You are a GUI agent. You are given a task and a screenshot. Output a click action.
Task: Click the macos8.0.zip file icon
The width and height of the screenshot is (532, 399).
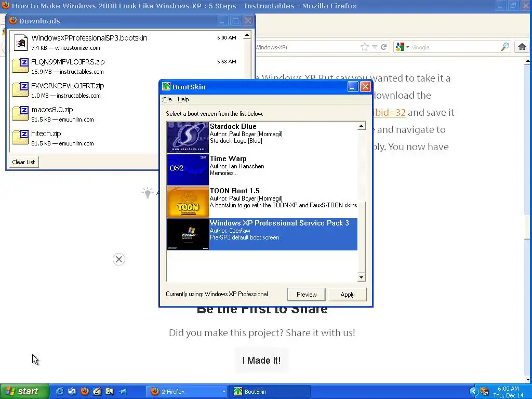click(x=20, y=114)
